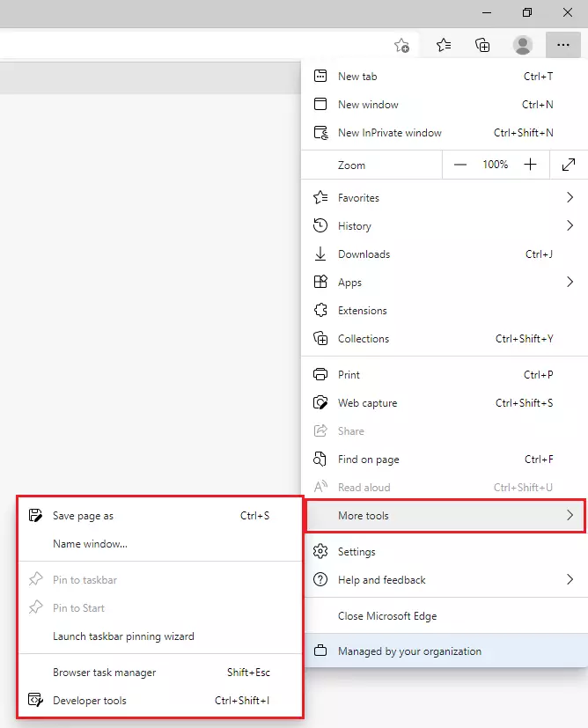
Task: Click the profile avatar icon
Action: pyautogui.click(x=523, y=45)
